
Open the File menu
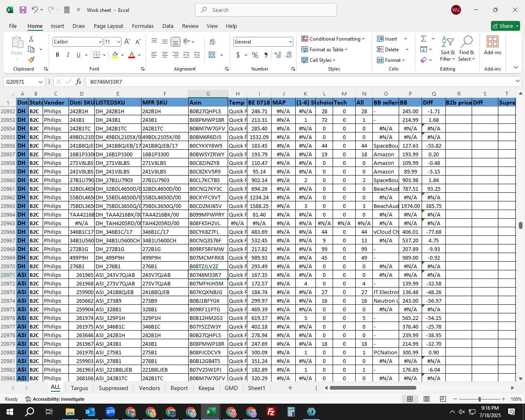tap(13, 26)
